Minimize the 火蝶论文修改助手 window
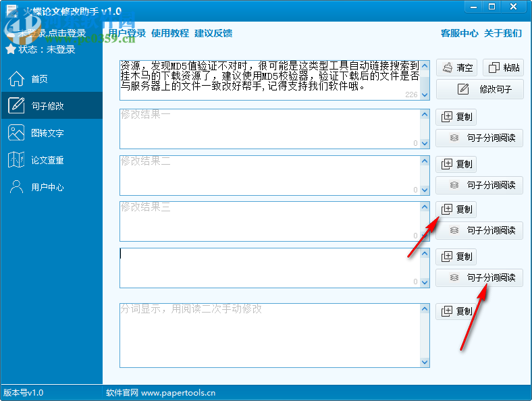This screenshot has height=401, width=532. click(474, 7)
